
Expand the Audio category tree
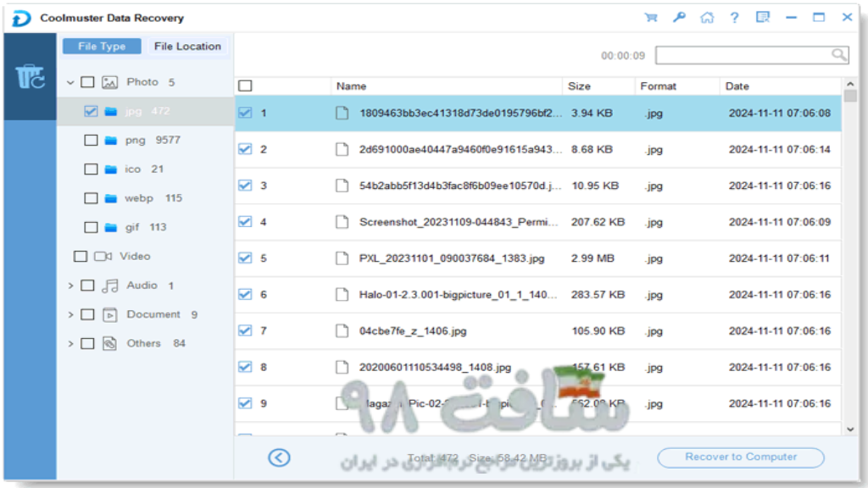tap(70, 286)
